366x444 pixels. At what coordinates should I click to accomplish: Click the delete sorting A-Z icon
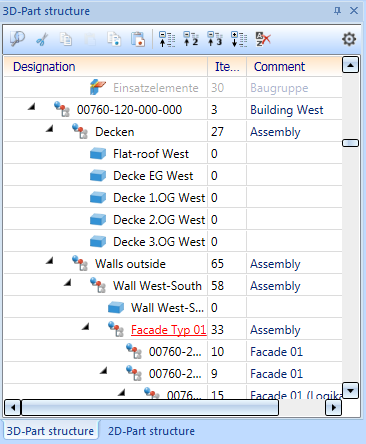263,39
